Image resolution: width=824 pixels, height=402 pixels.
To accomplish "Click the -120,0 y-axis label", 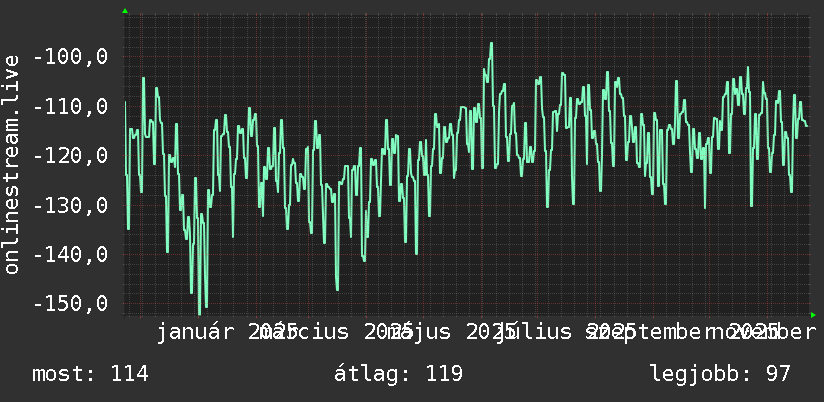I will [70, 156].
